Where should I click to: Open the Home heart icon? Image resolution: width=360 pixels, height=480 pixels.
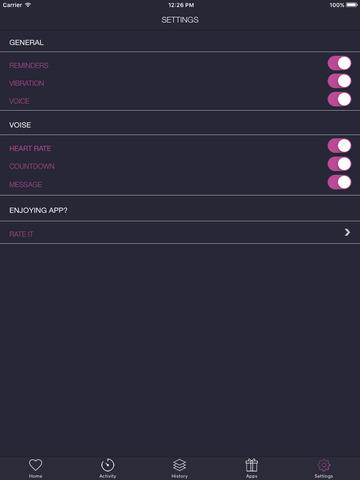35,465
